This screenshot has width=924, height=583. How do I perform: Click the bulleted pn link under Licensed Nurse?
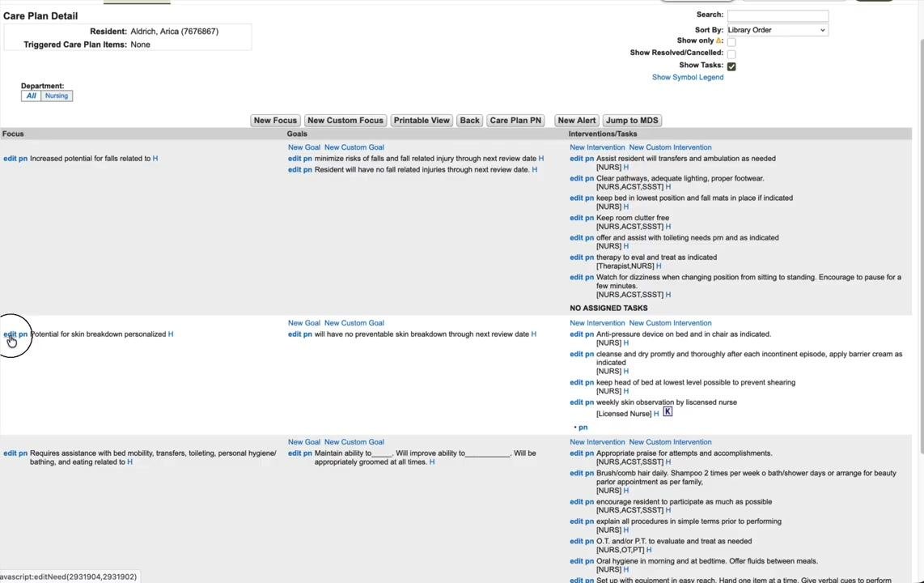[583, 428]
